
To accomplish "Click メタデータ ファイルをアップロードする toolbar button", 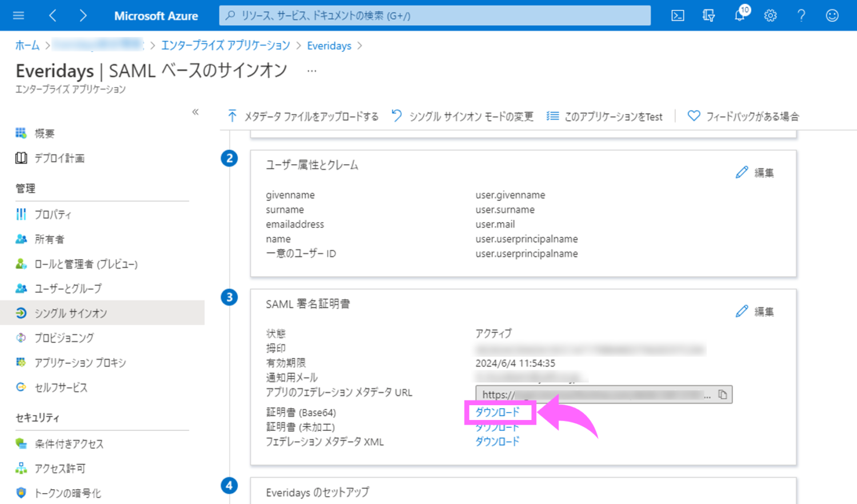I will tap(303, 117).
